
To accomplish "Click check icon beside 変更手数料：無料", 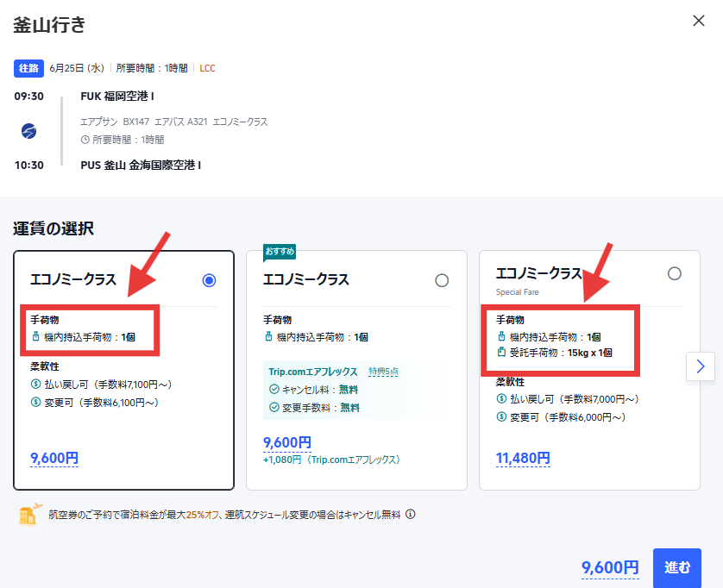I will (x=274, y=407).
